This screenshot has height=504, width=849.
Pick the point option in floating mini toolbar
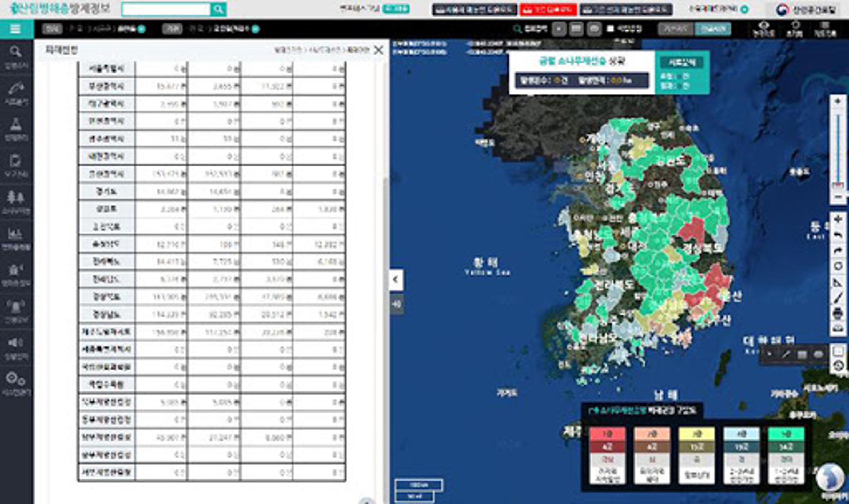click(x=770, y=355)
